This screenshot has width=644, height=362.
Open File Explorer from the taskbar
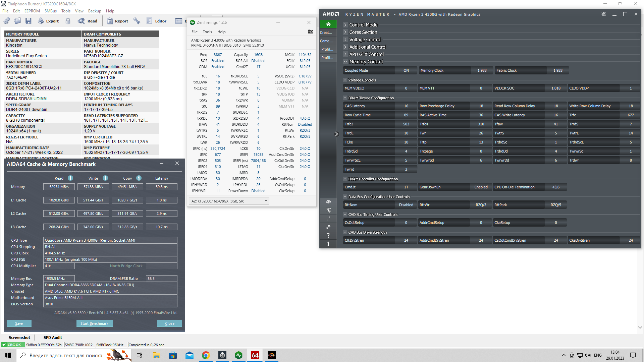coord(156,355)
